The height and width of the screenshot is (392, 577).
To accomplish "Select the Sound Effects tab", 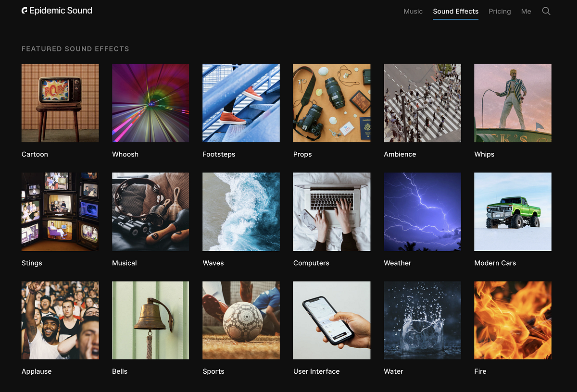I will [x=455, y=11].
